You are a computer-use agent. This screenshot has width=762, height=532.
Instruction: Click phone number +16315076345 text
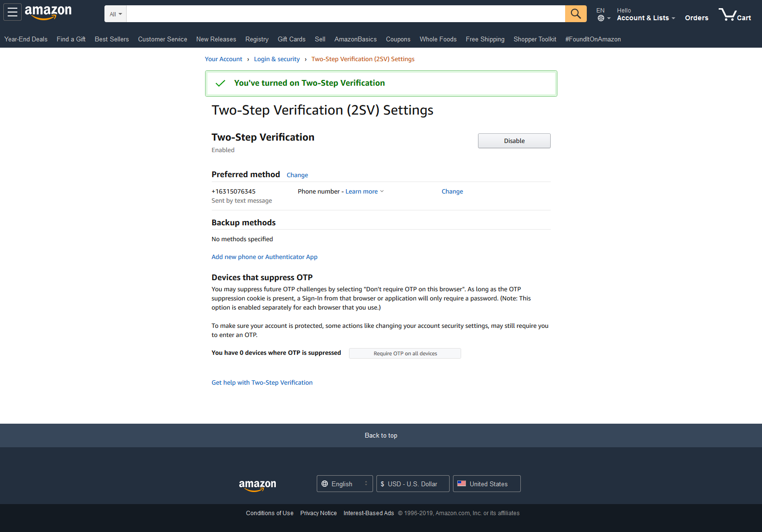[x=233, y=192]
